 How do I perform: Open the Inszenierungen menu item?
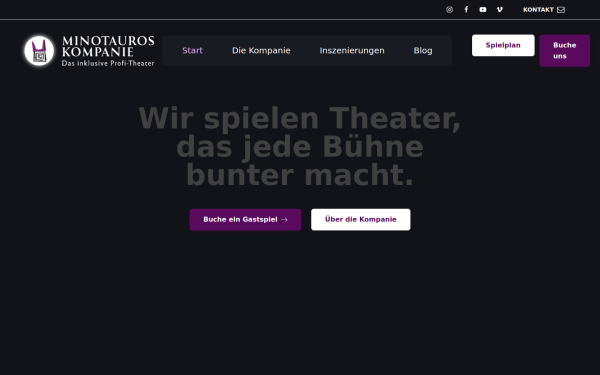coord(352,51)
